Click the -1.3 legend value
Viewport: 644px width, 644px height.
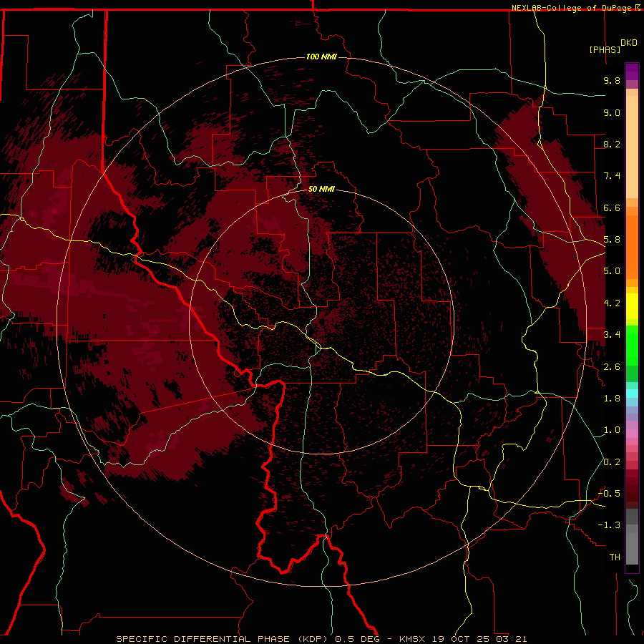609,525
